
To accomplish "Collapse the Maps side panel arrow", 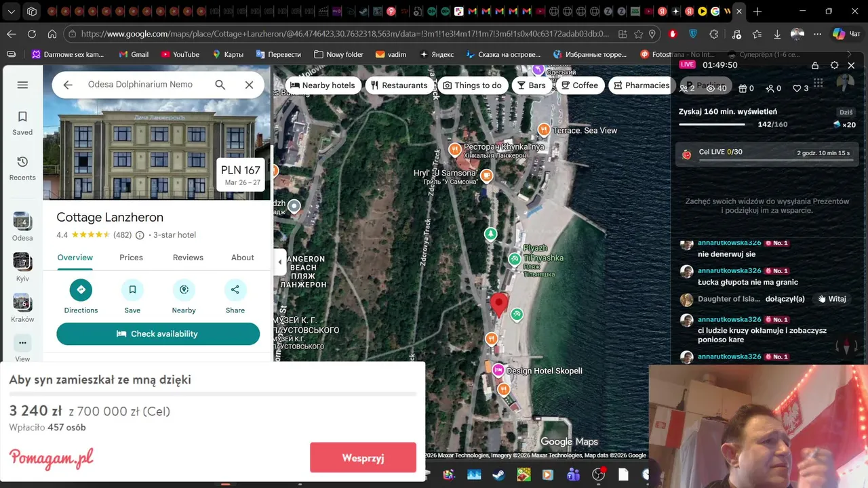I will click(279, 262).
